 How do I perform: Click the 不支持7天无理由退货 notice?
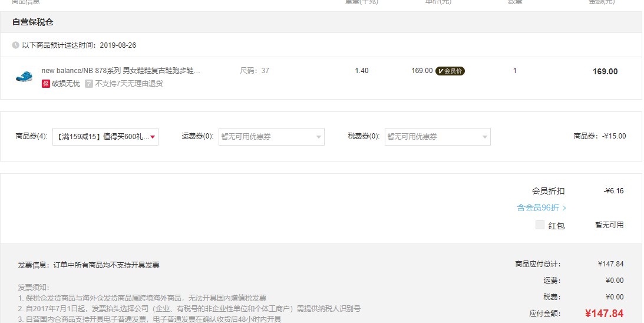(x=129, y=84)
